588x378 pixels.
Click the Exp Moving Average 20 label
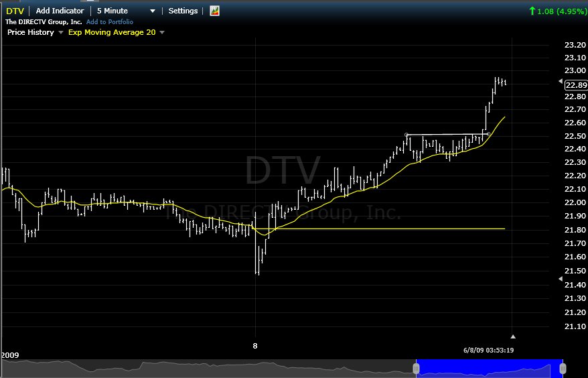coord(112,32)
